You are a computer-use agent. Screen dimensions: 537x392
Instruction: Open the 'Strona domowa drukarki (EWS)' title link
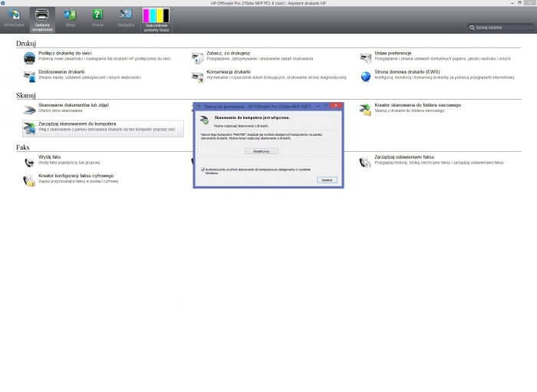(x=407, y=72)
